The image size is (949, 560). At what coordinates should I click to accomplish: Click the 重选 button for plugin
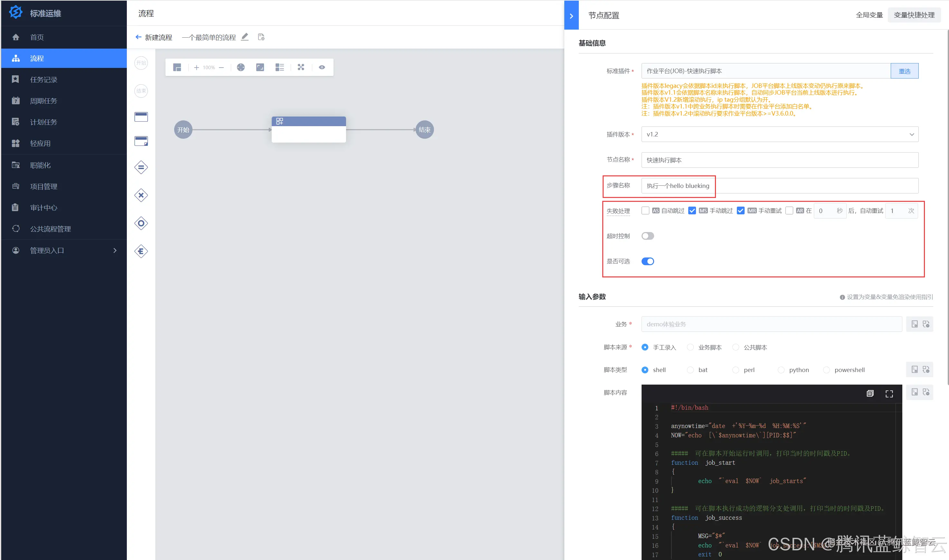point(905,71)
